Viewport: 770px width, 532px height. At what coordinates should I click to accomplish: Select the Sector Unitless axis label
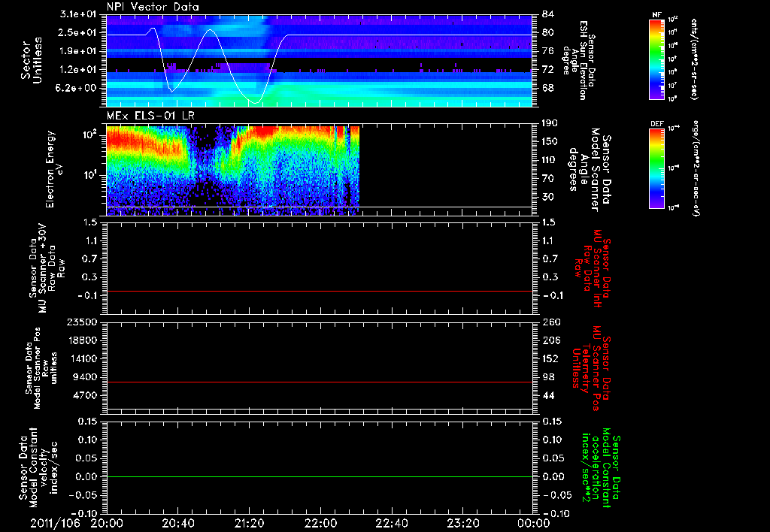[30, 60]
